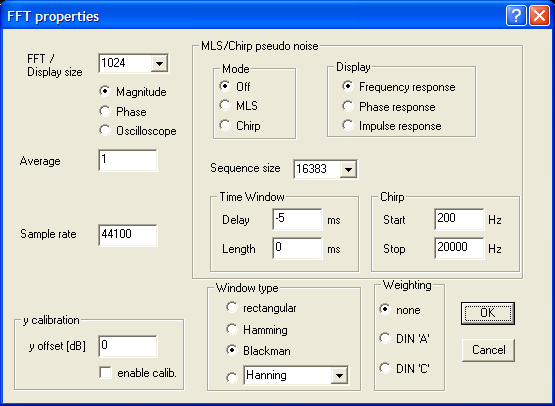Select the rectangular window type
This screenshot has height=406, width=555.
click(231, 308)
